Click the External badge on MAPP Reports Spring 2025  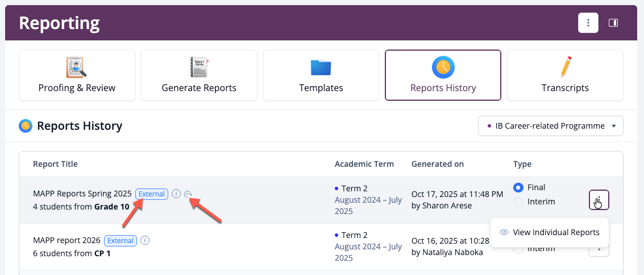[152, 194]
